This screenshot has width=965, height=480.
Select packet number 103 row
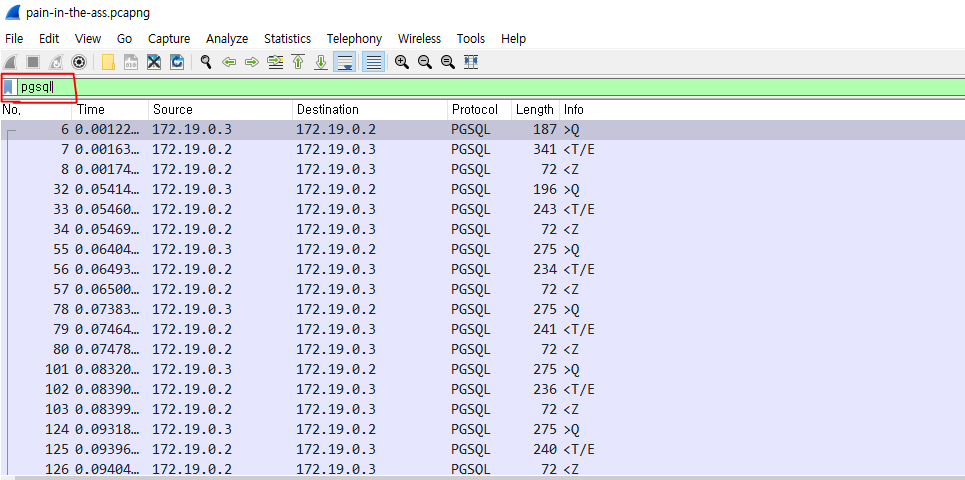pos(482,409)
